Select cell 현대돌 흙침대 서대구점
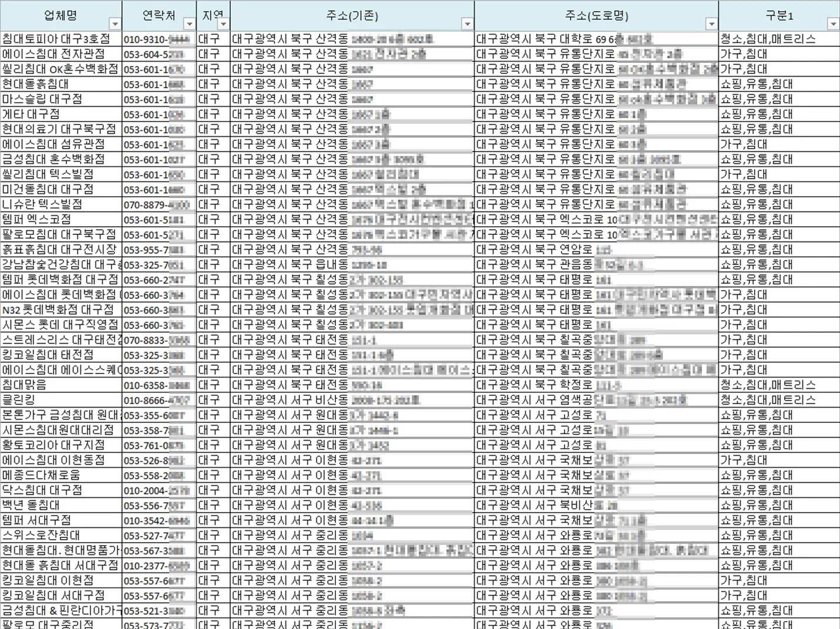The width and height of the screenshot is (840, 629). coord(61,566)
